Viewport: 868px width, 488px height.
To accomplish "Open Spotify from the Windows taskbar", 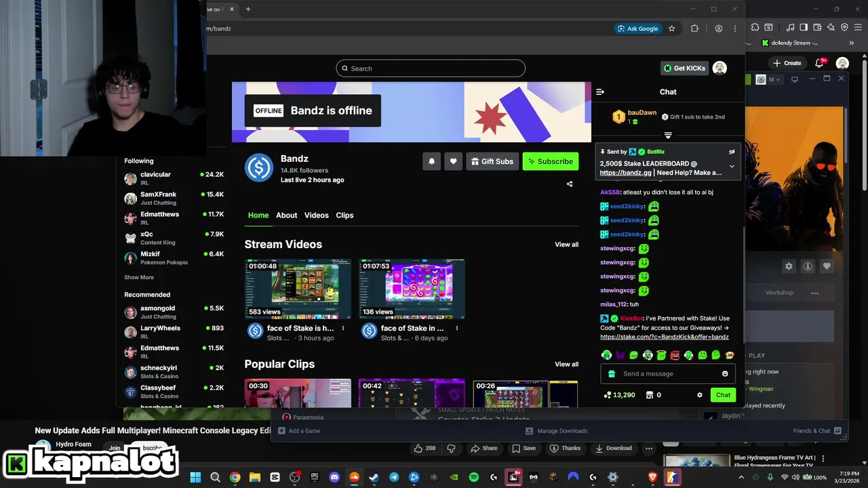I will [474, 477].
